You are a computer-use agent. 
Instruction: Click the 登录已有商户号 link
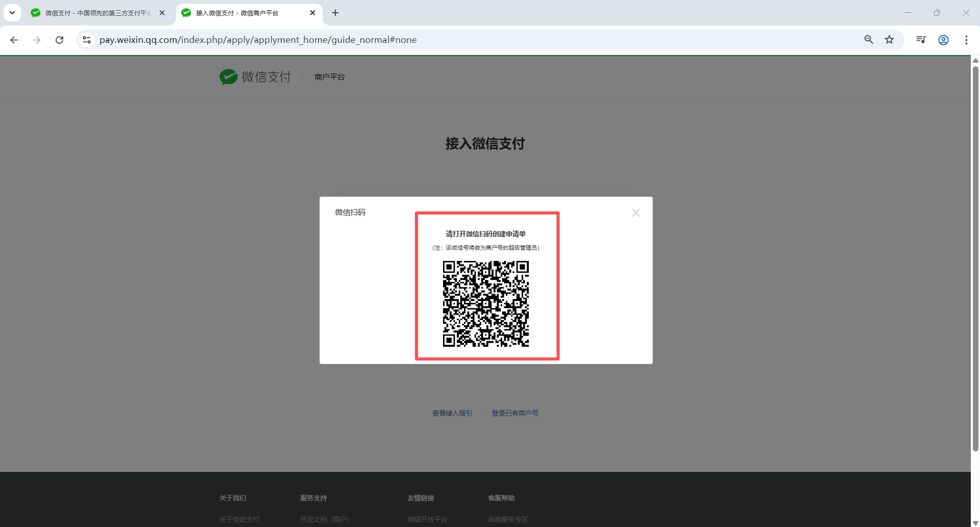tap(514, 413)
